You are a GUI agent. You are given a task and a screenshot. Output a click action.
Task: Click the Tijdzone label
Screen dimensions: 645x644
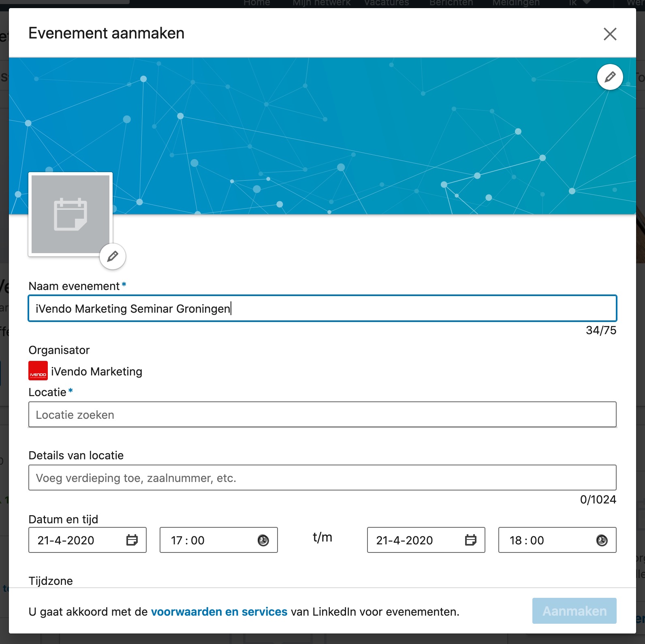[51, 581]
